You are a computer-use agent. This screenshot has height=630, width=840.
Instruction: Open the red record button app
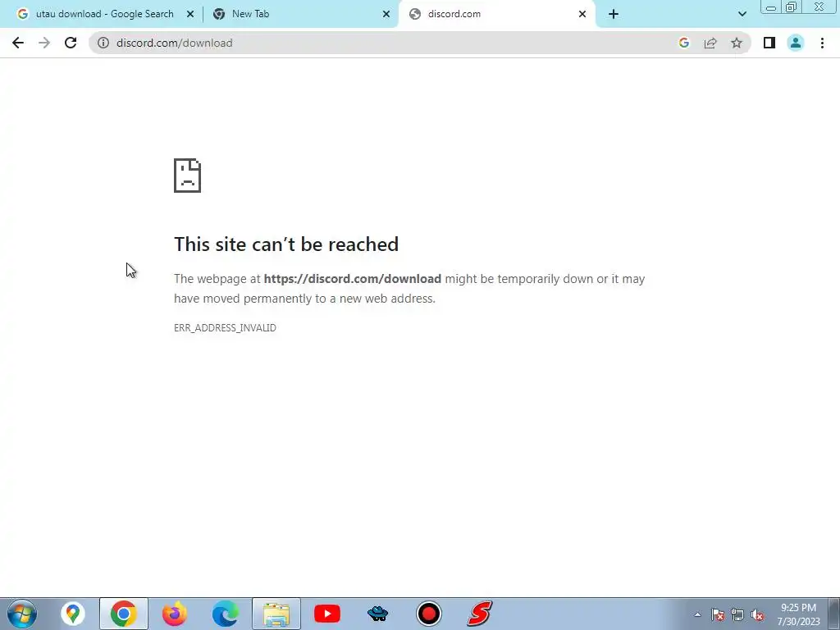[428, 614]
